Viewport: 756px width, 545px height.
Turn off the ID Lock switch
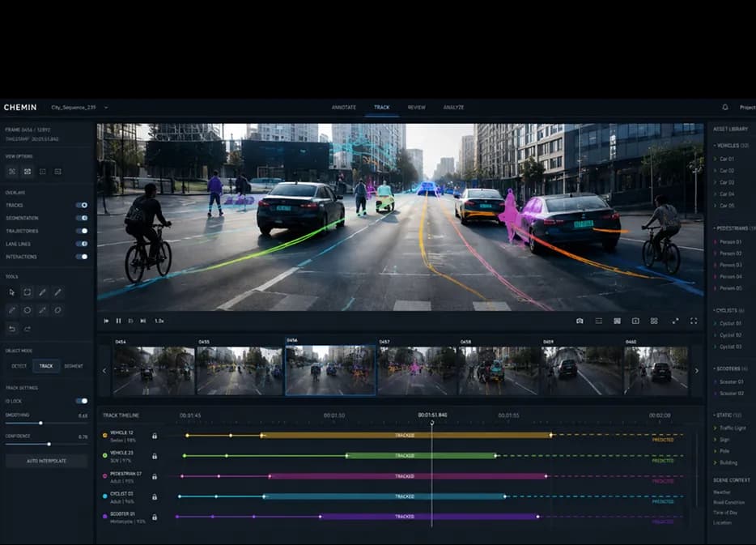(x=82, y=401)
